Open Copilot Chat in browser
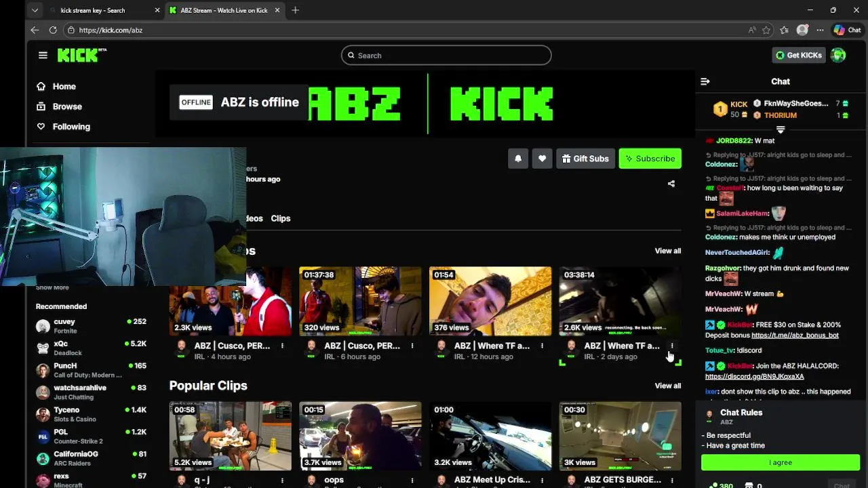 [x=847, y=30]
